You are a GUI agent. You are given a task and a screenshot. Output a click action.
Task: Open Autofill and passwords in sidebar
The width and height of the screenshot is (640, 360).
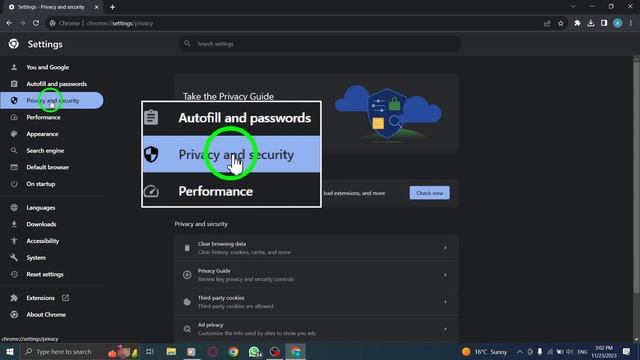pos(56,84)
